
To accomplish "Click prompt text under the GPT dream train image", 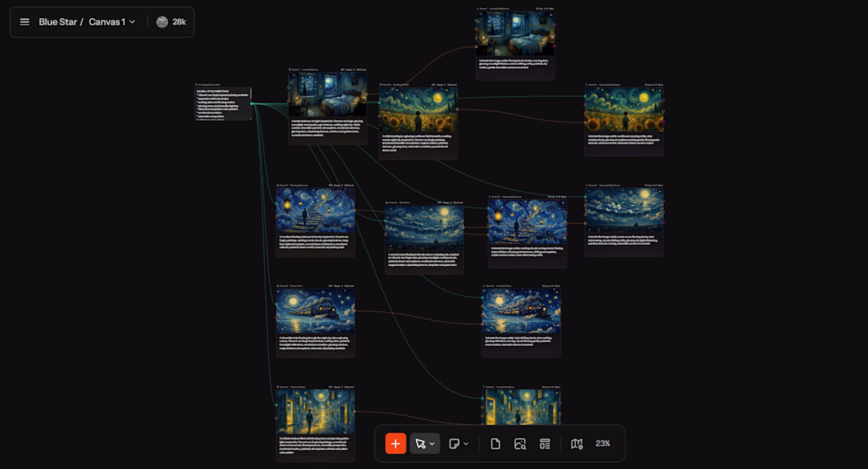I will click(316, 343).
